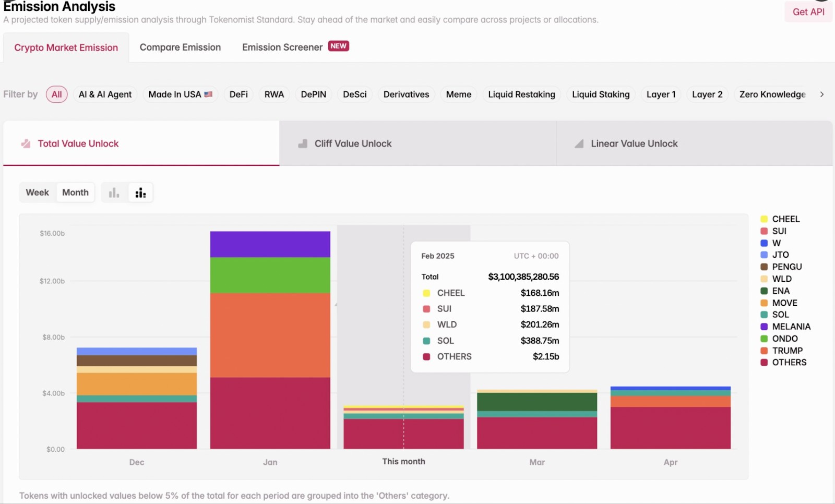The image size is (835, 504).
Task: Click the $16.00b axis label
Action: click(x=52, y=233)
